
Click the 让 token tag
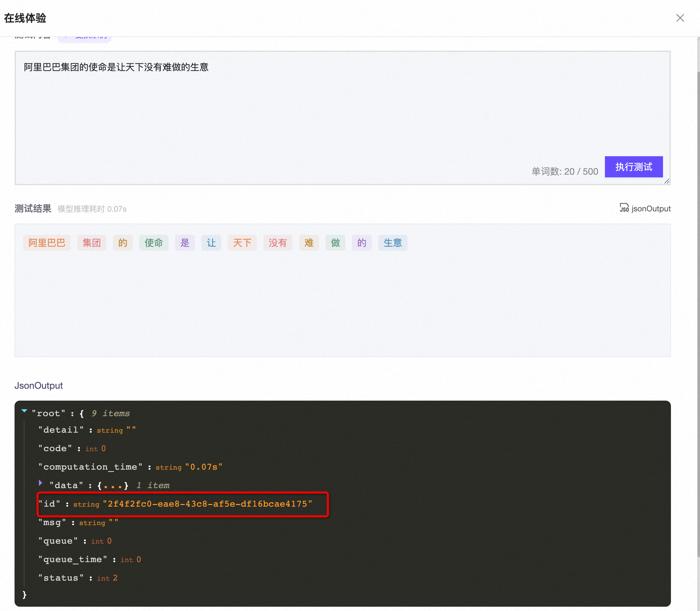point(211,243)
